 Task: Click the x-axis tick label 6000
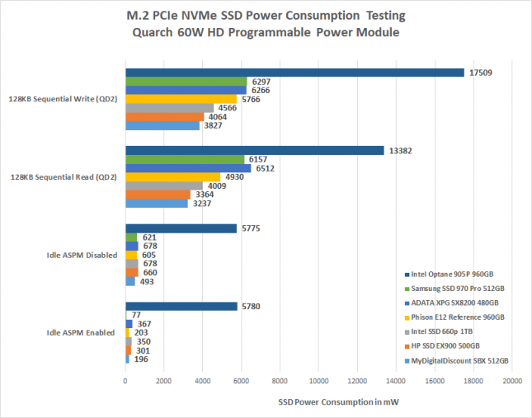click(x=241, y=381)
